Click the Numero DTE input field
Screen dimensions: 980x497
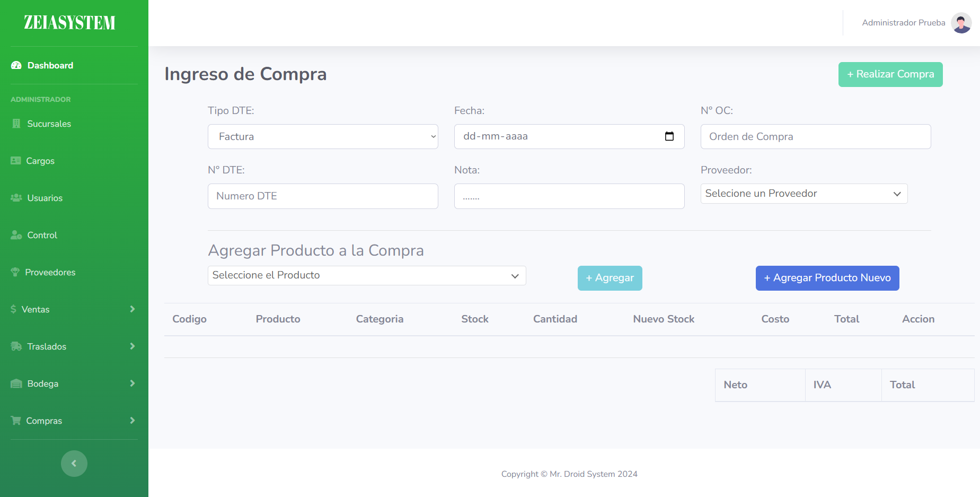(x=322, y=196)
